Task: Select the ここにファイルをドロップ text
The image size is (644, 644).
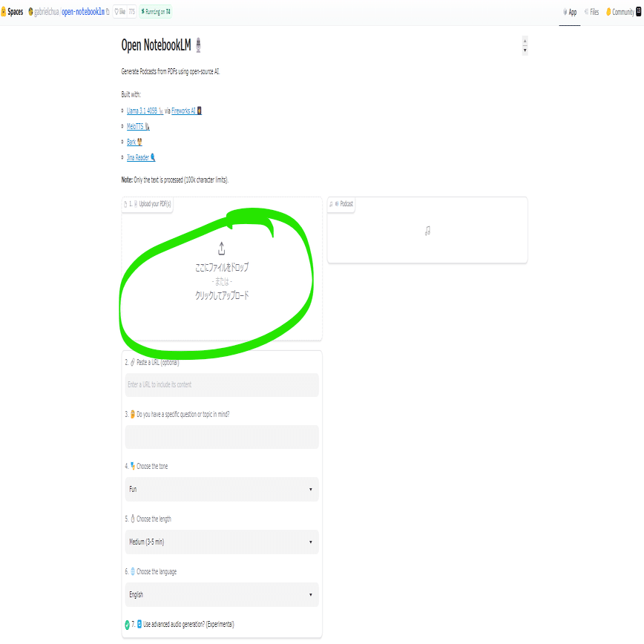Action: [x=222, y=267]
